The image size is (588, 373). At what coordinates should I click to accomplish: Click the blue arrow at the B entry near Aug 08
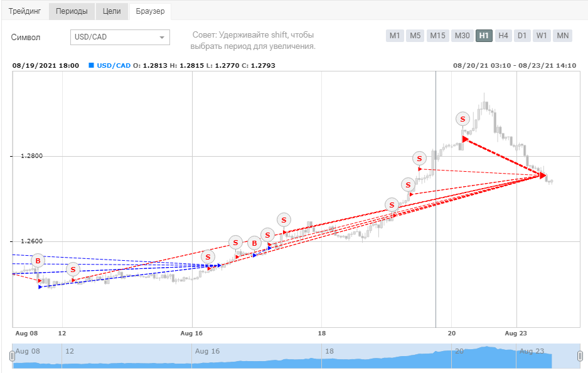click(40, 287)
